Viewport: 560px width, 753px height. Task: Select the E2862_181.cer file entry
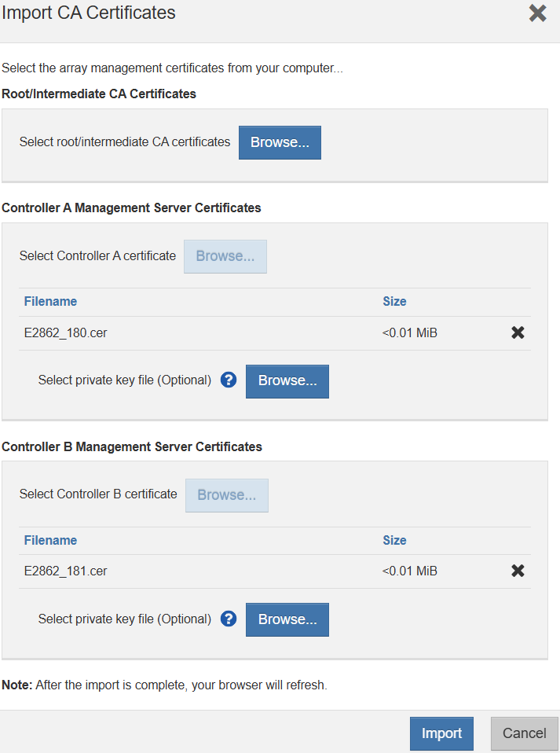click(66, 571)
